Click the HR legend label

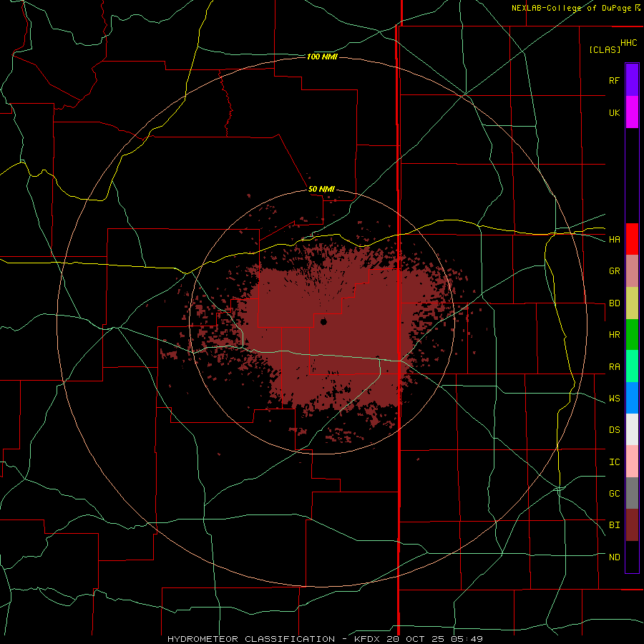(x=614, y=335)
